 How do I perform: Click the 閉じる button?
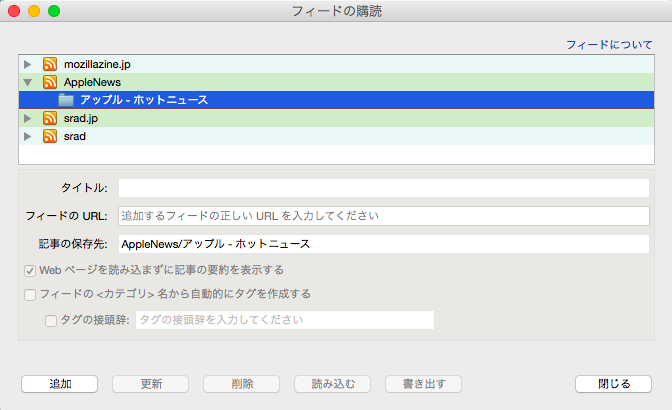point(613,384)
